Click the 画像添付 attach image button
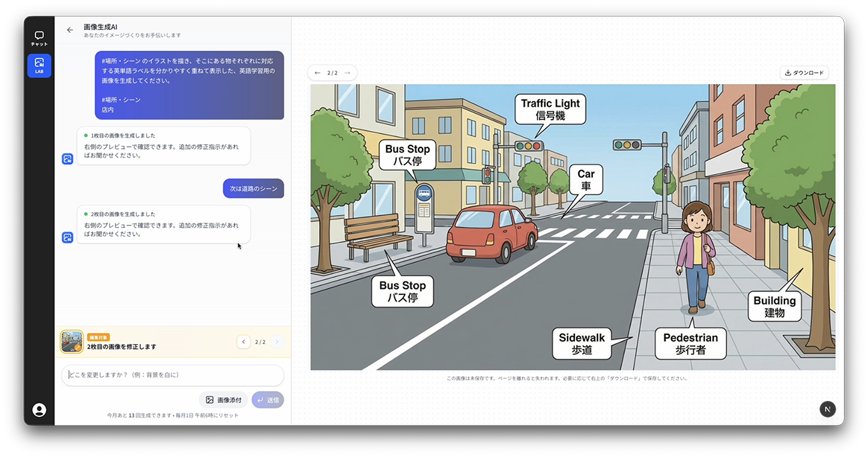This screenshot has width=868, height=457. click(x=223, y=400)
